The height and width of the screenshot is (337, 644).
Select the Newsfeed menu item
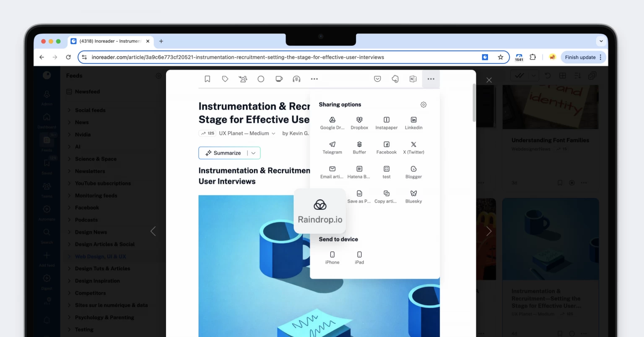[88, 91]
